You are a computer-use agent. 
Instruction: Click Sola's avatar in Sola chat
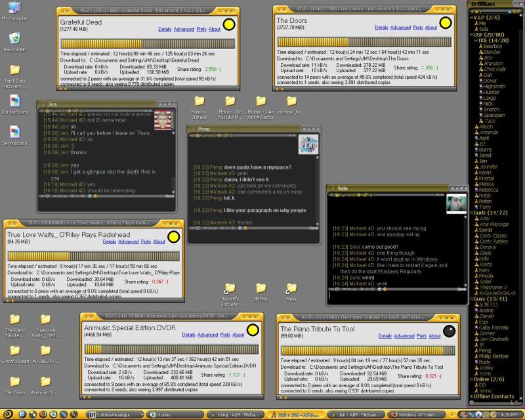[x=456, y=203]
